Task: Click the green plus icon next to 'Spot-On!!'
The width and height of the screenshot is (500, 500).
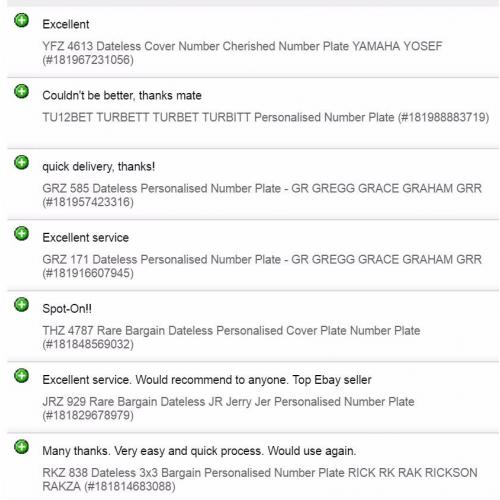Action: pos(22,304)
